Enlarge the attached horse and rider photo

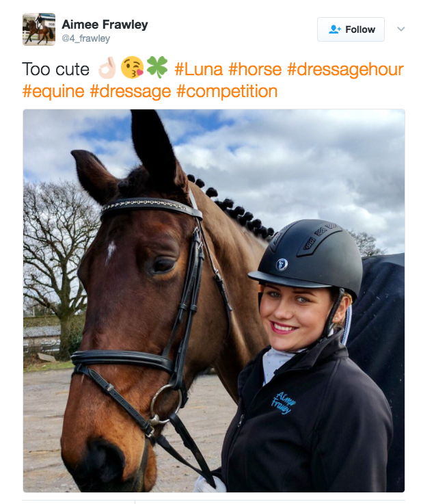pyautogui.click(x=214, y=300)
